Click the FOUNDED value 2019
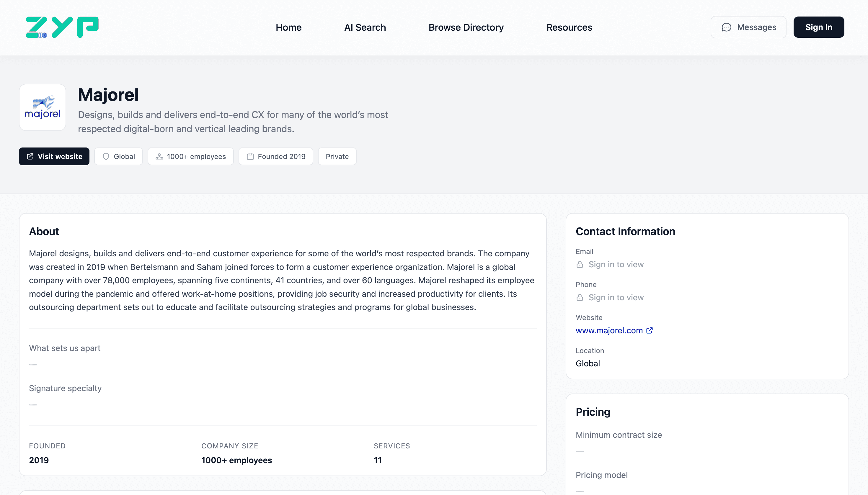The height and width of the screenshot is (495, 868). pyautogui.click(x=39, y=460)
